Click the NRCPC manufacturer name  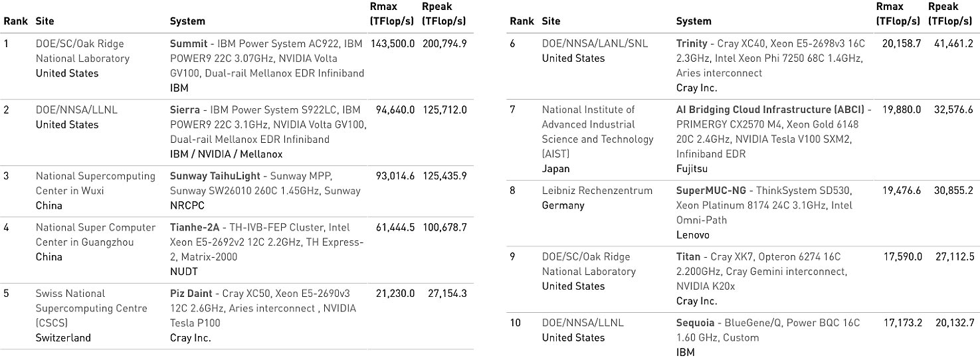tap(184, 206)
